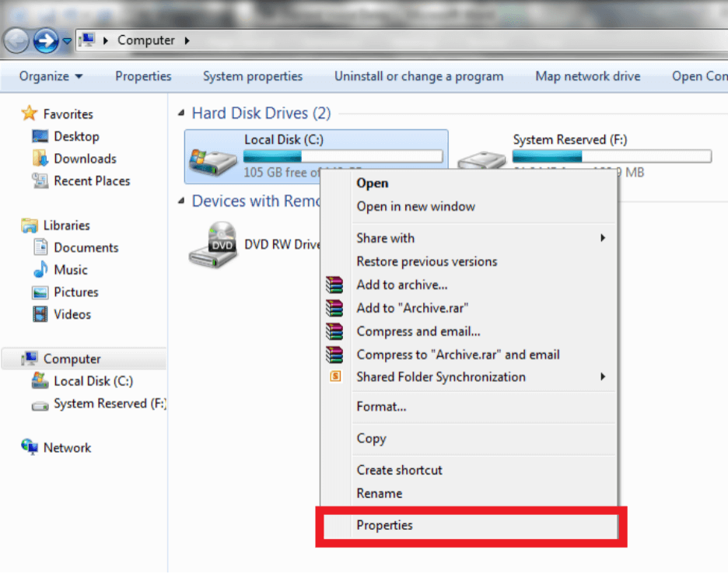This screenshot has width=728, height=574.
Task: Expand the arrow after Computer in address bar
Action: (187, 40)
